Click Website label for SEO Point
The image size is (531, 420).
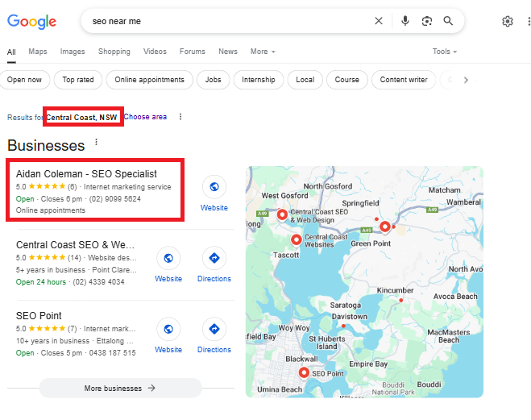point(168,350)
